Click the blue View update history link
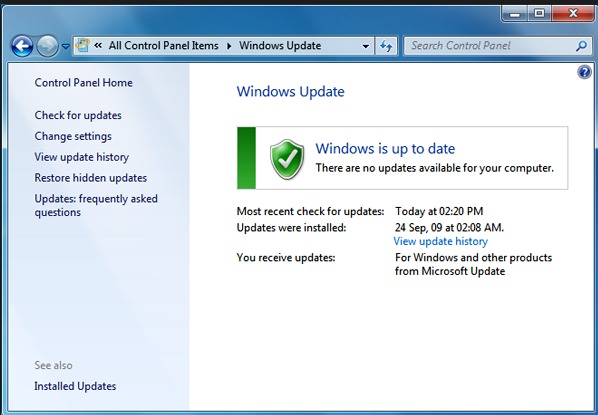The image size is (598, 415). point(440,241)
